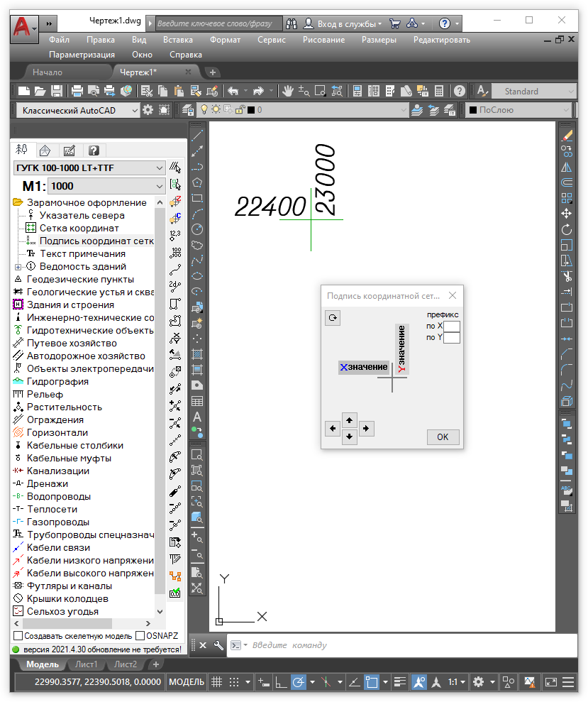Switch to the 'Лист1' layout tab
Viewport: 588px width, 702px height.
87,664
